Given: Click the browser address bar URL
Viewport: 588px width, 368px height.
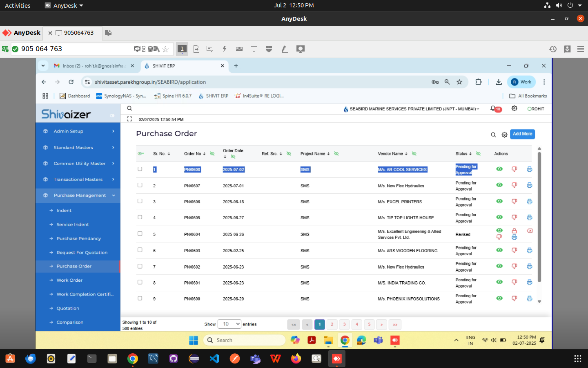Looking at the screenshot, I should (150, 82).
